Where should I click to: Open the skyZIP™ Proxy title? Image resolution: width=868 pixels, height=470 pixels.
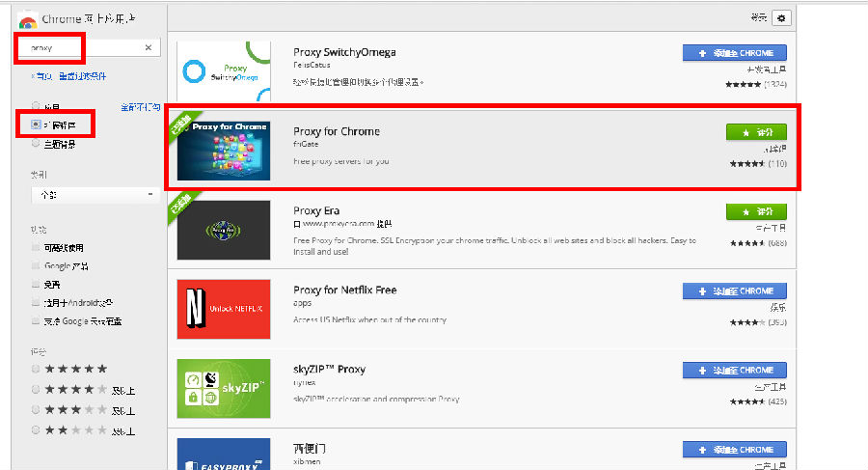click(330, 369)
